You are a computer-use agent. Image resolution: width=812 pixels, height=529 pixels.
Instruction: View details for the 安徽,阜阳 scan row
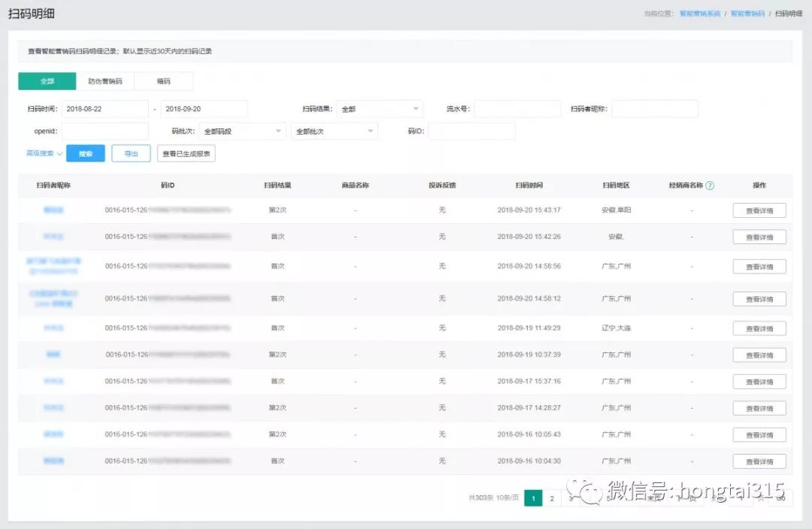[x=759, y=211]
